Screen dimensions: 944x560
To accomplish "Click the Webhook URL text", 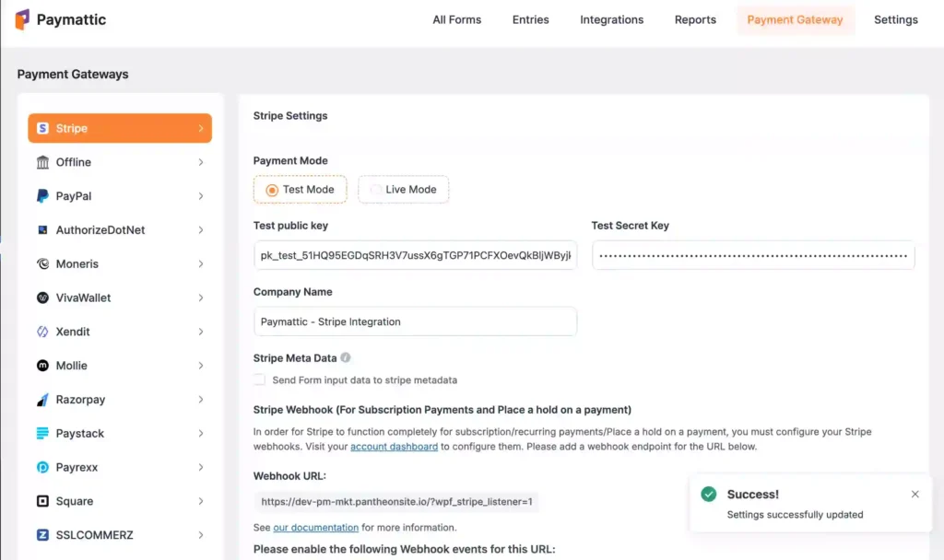I will (x=396, y=501).
